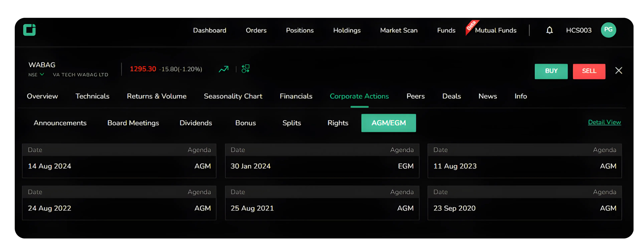Open Detail View of AGM/EGM records
Viewport: 644px width, 252px height.
pos(604,122)
